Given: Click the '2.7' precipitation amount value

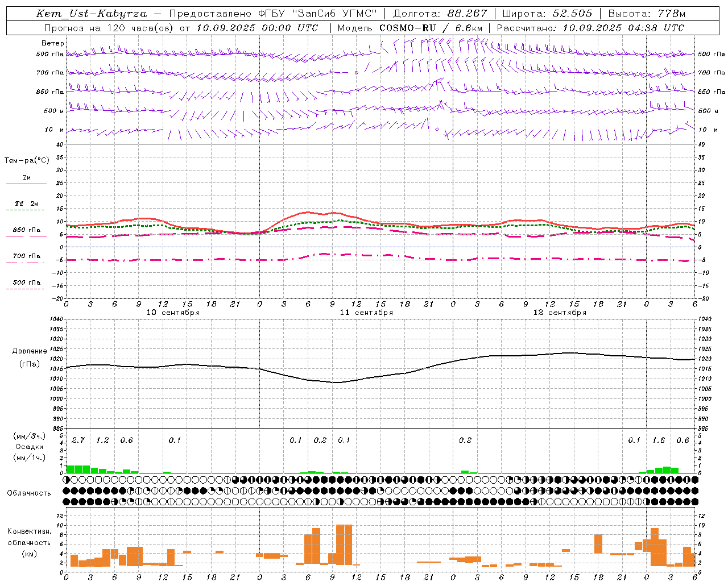Looking at the screenshot, I should pyautogui.click(x=78, y=440).
